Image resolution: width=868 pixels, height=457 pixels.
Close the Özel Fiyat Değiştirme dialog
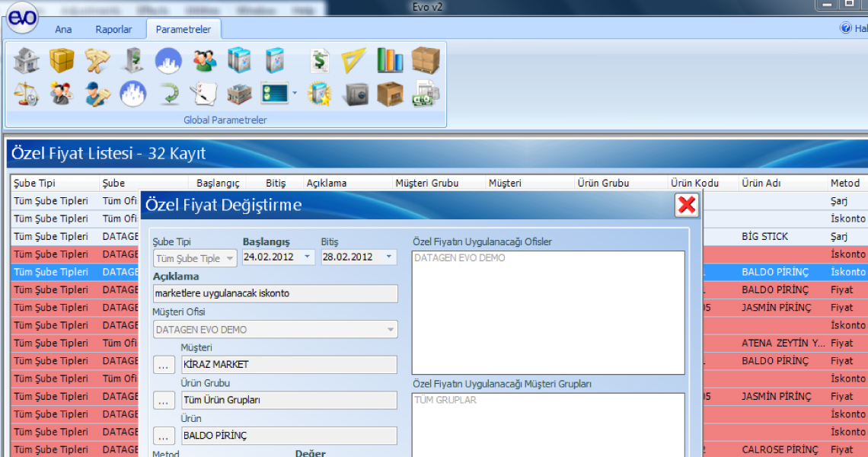click(x=687, y=205)
